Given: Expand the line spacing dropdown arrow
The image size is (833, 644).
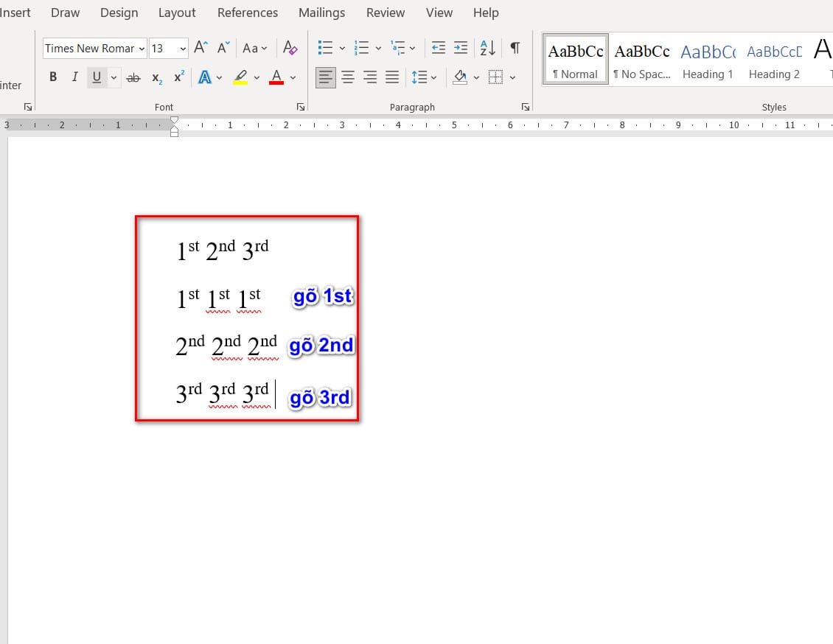Looking at the screenshot, I should [x=433, y=77].
